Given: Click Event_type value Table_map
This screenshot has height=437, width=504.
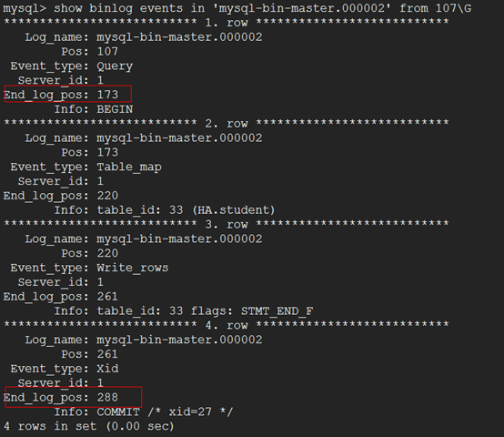Looking at the screenshot, I should [129, 168].
